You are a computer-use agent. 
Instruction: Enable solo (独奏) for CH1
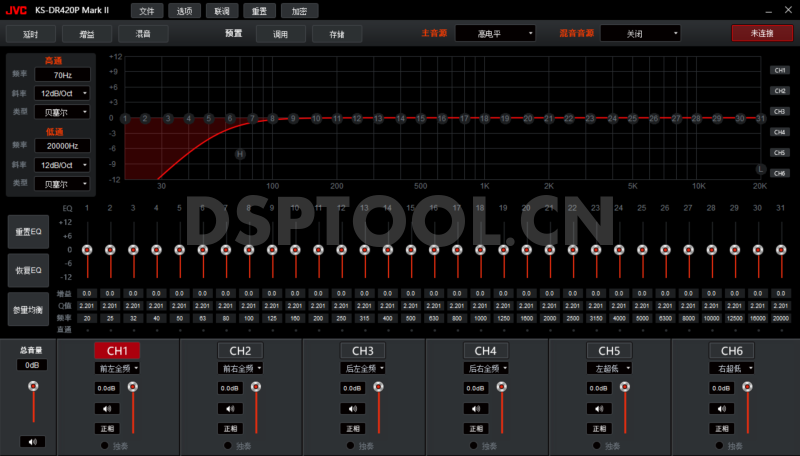(105, 445)
